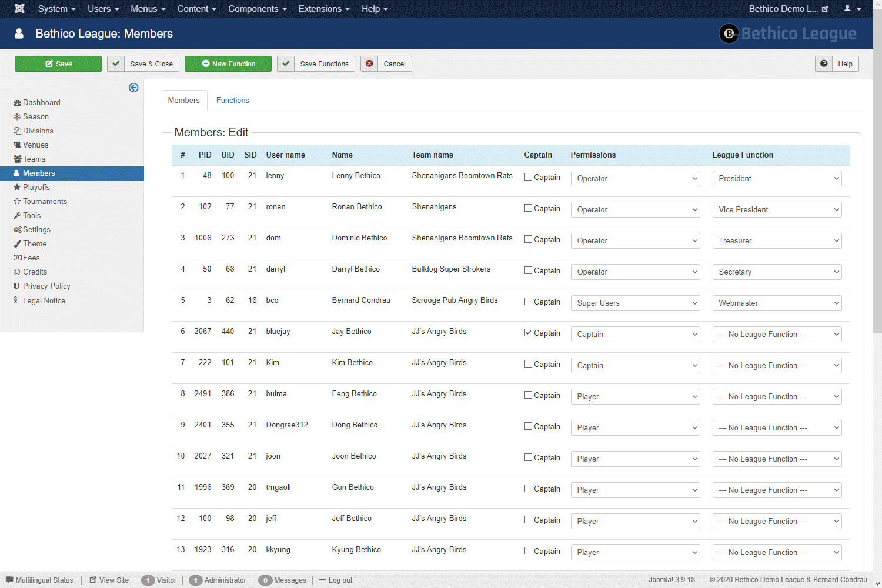Open Permissions dropdown for Bernard Condrau
This screenshot has height=588, width=882.
coord(635,303)
